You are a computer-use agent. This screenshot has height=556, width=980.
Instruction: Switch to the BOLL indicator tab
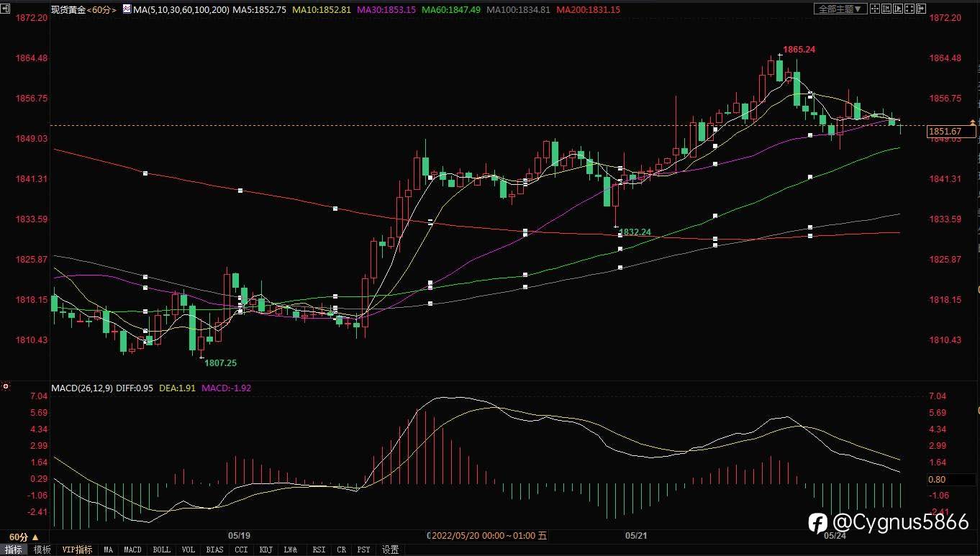(162, 550)
